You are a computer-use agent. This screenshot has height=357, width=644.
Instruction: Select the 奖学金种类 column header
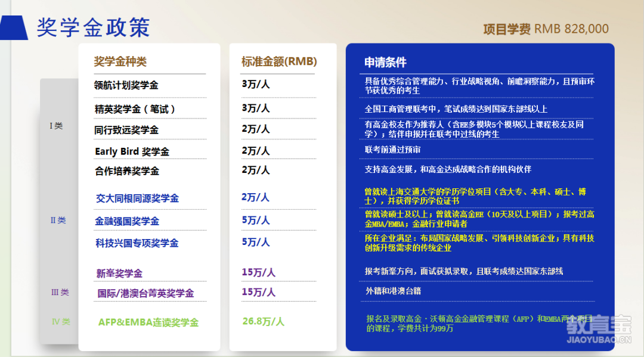(120, 61)
